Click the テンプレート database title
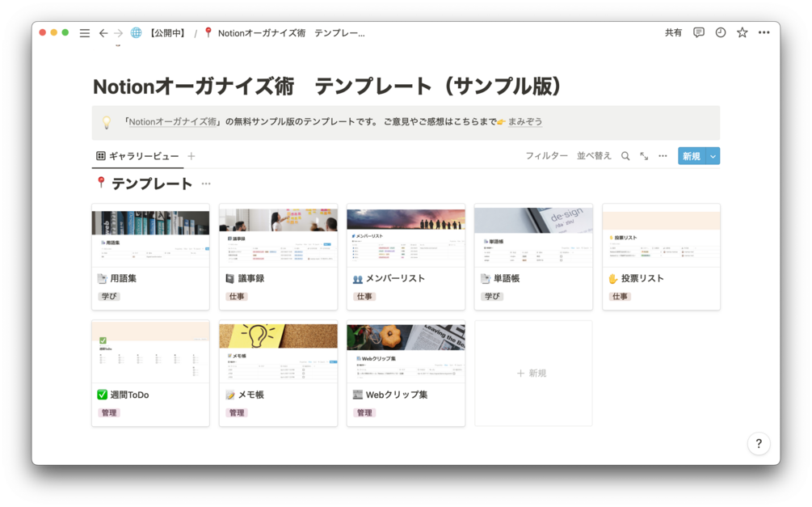 (x=152, y=184)
